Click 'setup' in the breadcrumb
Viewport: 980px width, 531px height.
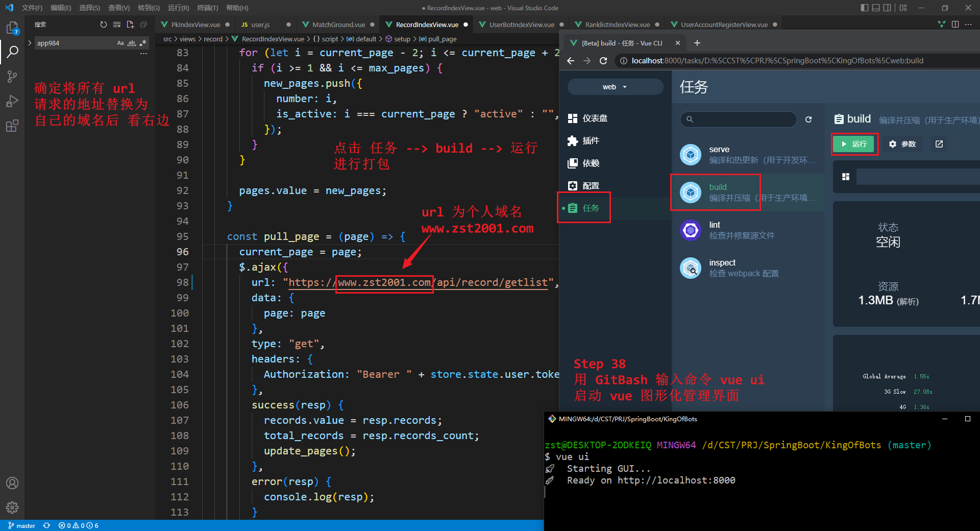(402, 39)
